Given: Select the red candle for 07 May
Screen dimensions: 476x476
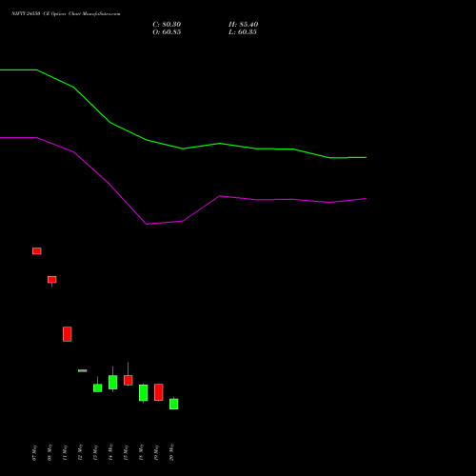Looking at the screenshot, I should pyautogui.click(x=37, y=251).
